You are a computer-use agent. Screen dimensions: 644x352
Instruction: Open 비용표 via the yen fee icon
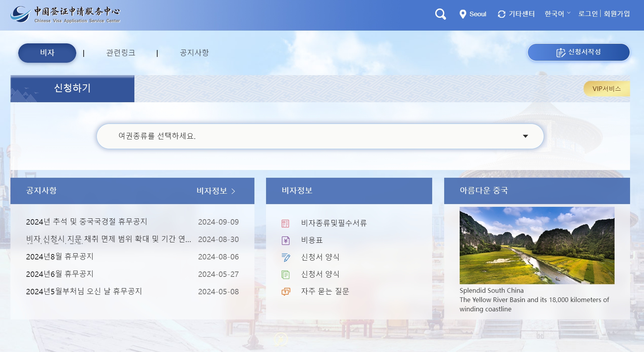pos(285,240)
